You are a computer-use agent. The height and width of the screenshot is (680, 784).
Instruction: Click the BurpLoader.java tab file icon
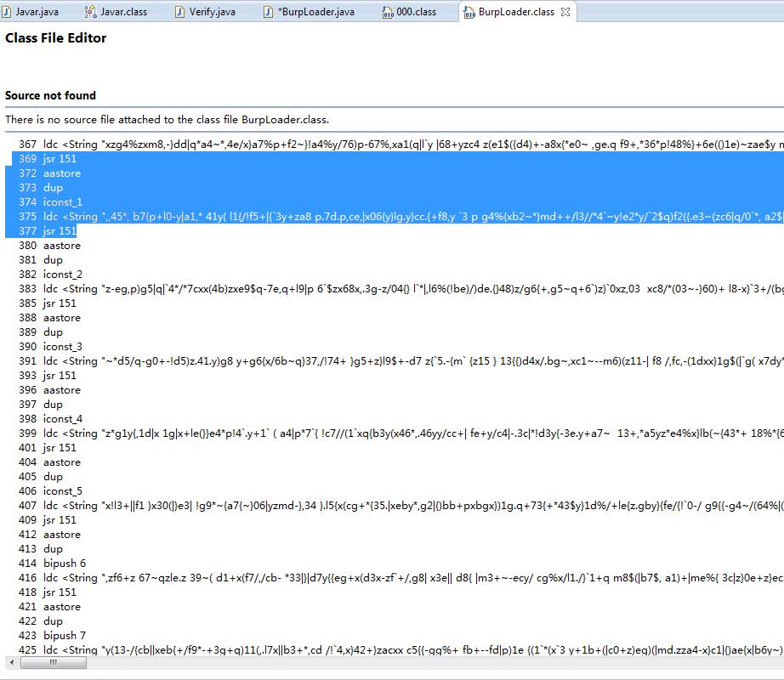269,12
